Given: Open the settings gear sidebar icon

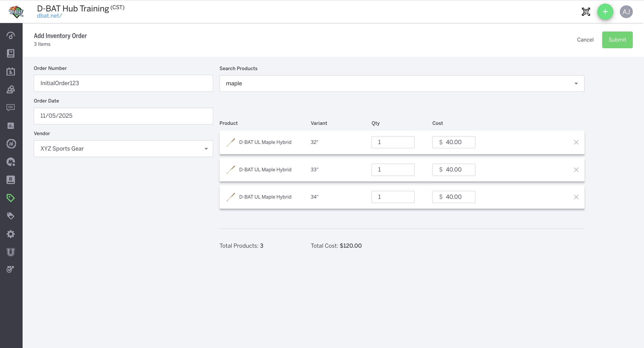Looking at the screenshot, I should click(x=11, y=234).
